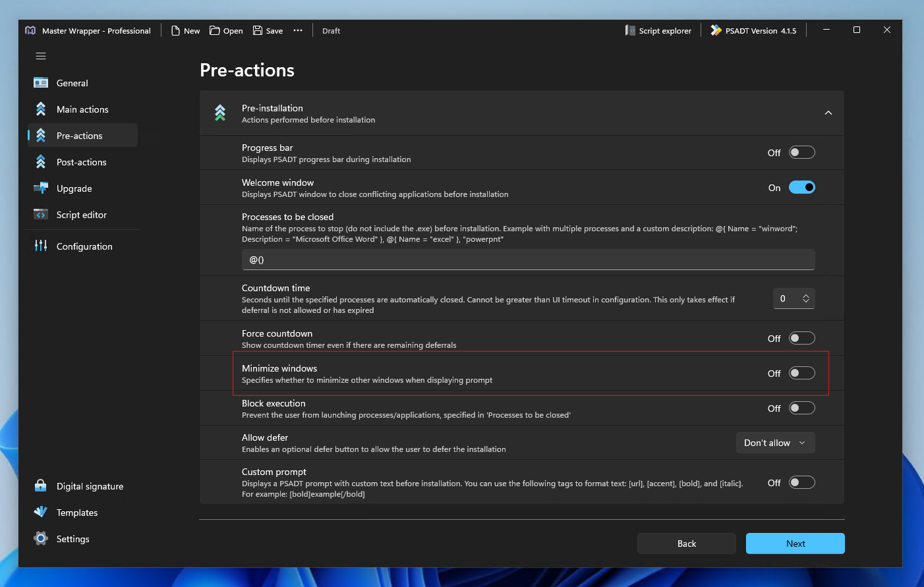Click the Back button
The height and width of the screenshot is (587, 924).
click(687, 544)
